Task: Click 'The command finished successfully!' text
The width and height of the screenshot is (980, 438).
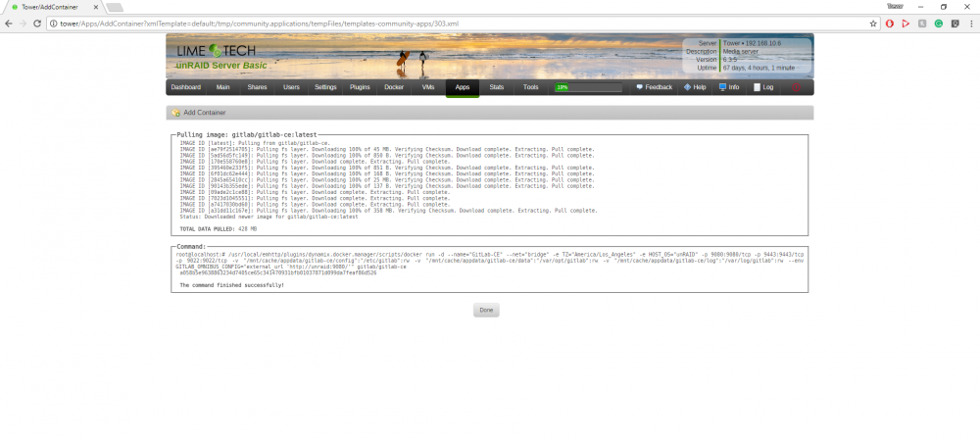Action: tap(232, 285)
